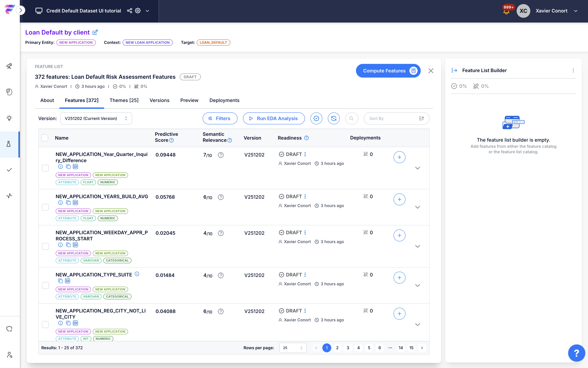Switch to the Themes [25] tab
588x368 pixels.
tap(124, 100)
